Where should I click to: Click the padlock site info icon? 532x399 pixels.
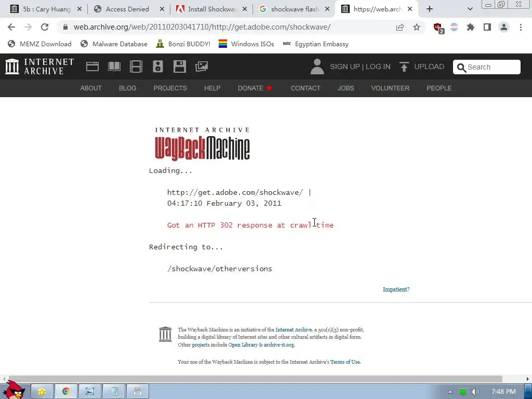[65, 27]
